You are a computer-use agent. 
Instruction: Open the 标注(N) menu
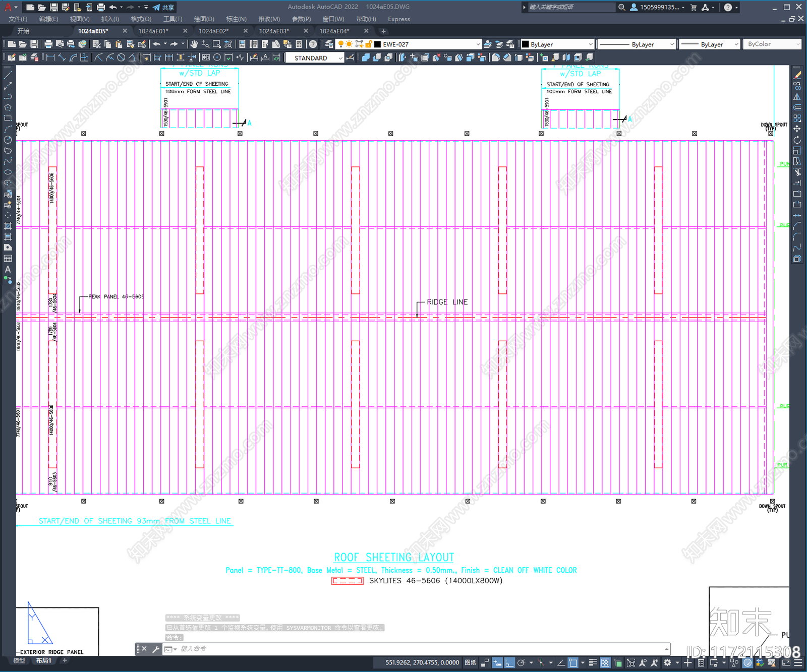(236, 19)
